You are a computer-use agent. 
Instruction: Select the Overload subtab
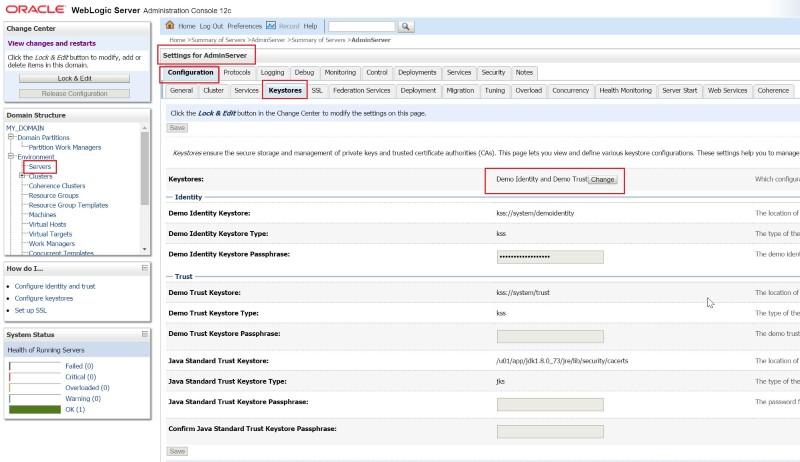coord(528,91)
